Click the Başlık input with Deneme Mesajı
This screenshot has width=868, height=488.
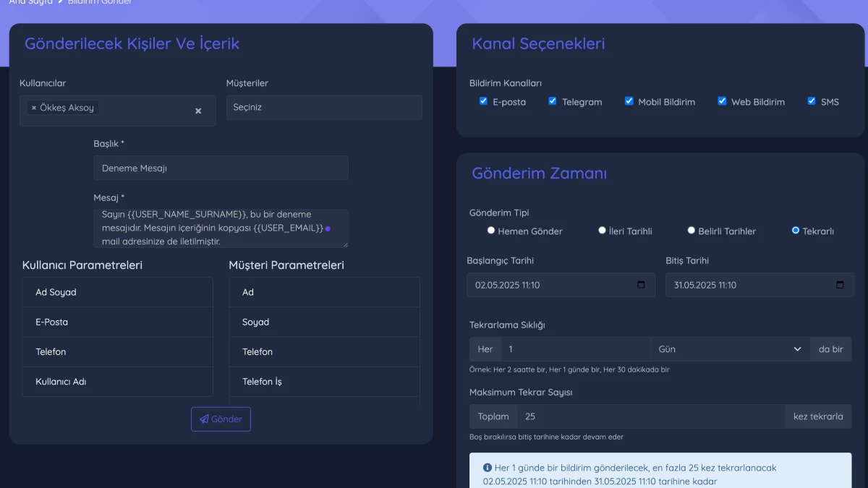tap(221, 168)
